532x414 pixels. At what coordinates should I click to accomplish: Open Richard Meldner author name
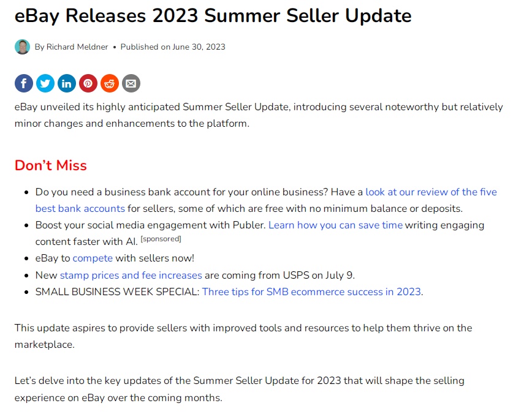click(x=77, y=47)
